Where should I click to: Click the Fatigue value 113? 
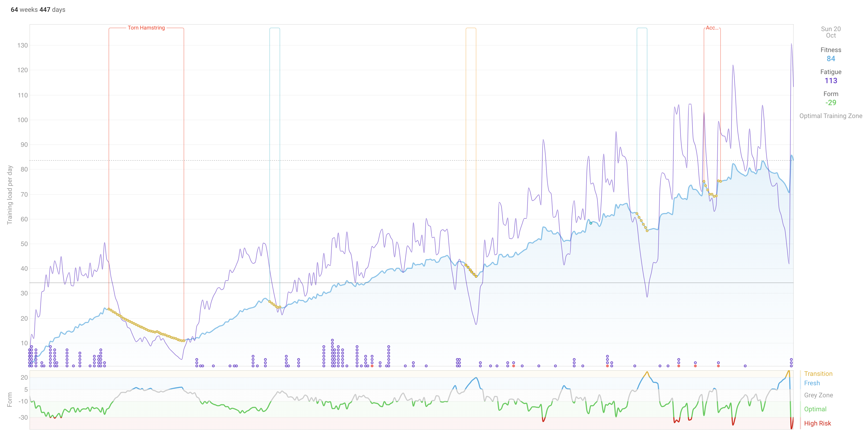tap(830, 80)
